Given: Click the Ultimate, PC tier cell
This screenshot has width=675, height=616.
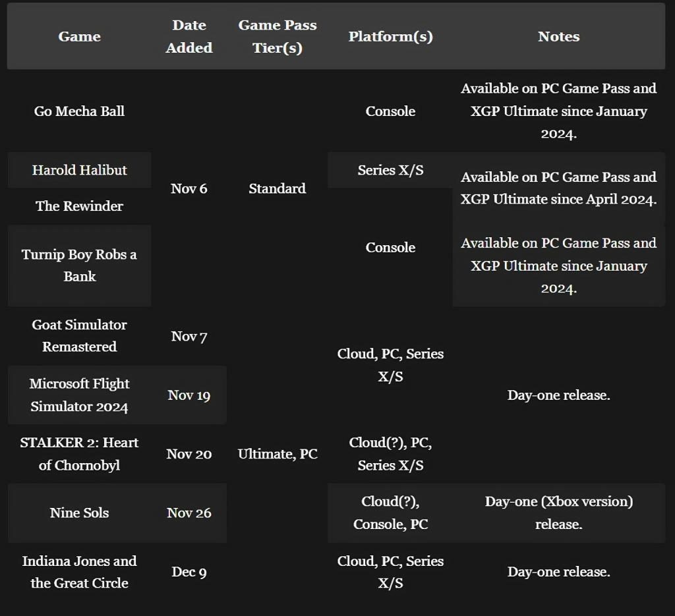Looking at the screenshot, I should [278, 454].
